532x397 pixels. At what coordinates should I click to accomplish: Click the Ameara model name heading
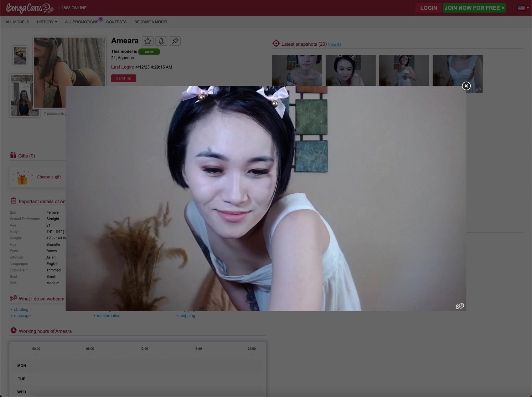pos(125,41)
